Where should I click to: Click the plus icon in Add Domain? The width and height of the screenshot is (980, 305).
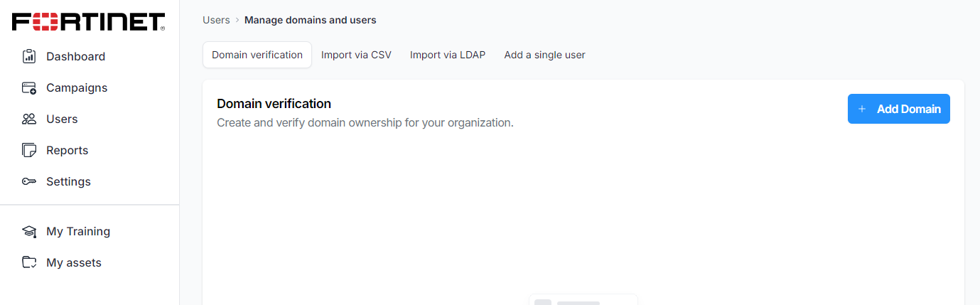click(x=862, y=109)
